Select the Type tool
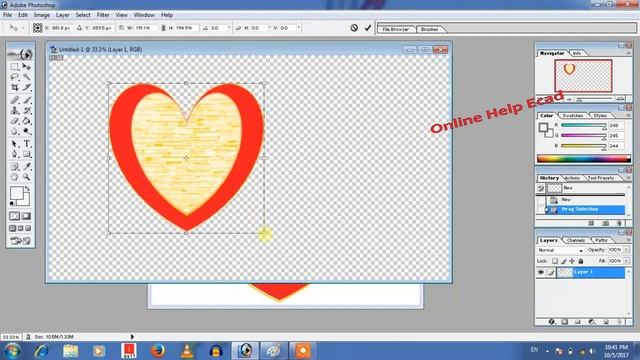The height and width of the screenshot is (360, 640). [x=27, y=144]
